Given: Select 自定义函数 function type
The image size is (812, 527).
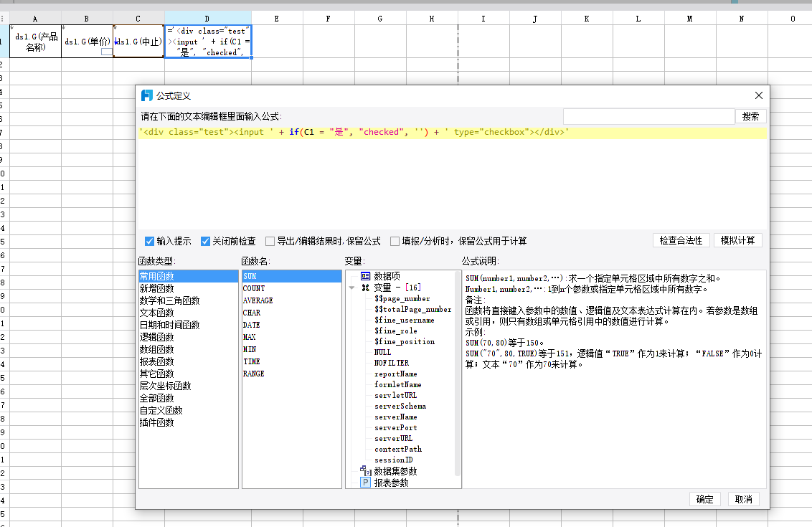Looking at the screenshot, I should [189, 411].
